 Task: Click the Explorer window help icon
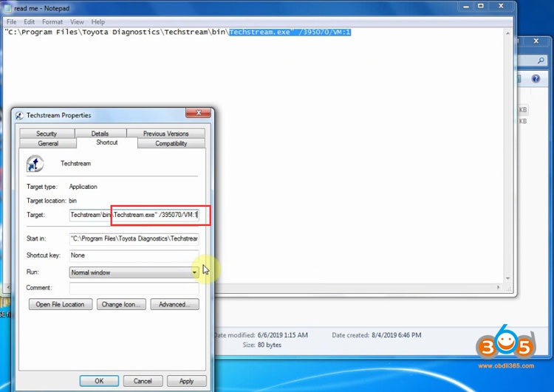click(x=536, y=78)
